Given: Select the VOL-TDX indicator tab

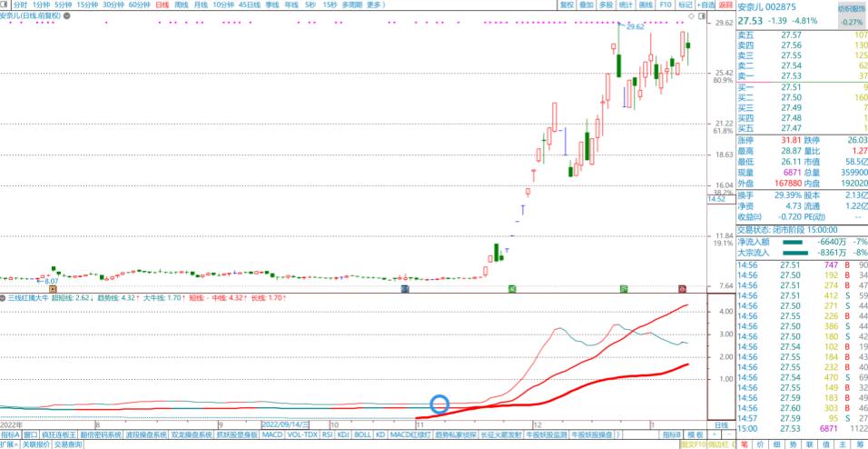Looking at the screenshot, I should coord(302,434).
